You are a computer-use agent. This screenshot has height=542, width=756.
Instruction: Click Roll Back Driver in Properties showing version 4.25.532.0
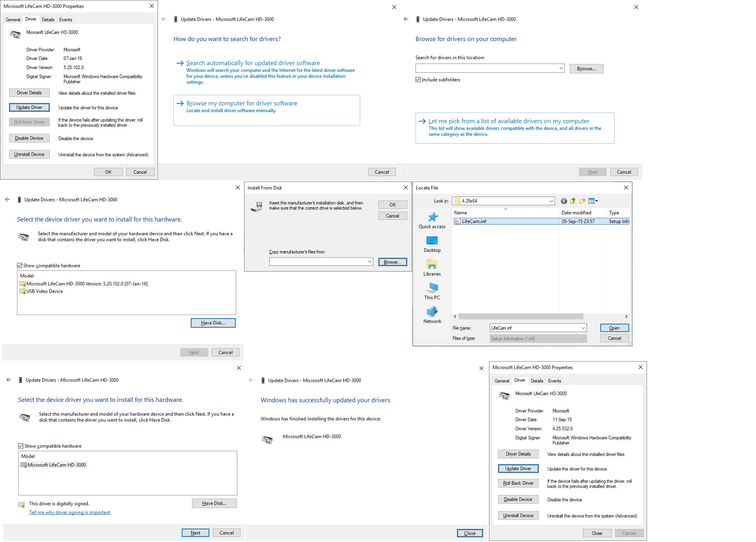click(518, 483)
